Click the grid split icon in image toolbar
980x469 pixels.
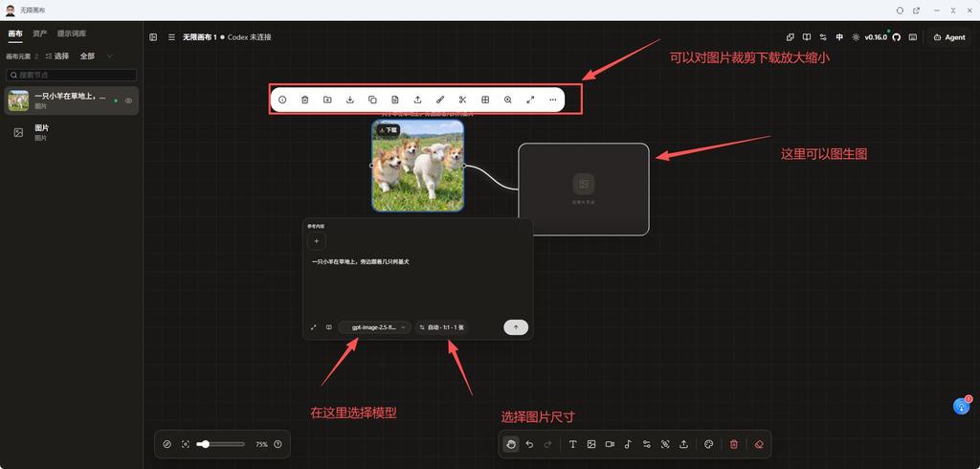pyautogui.click(x=485, y=100)
